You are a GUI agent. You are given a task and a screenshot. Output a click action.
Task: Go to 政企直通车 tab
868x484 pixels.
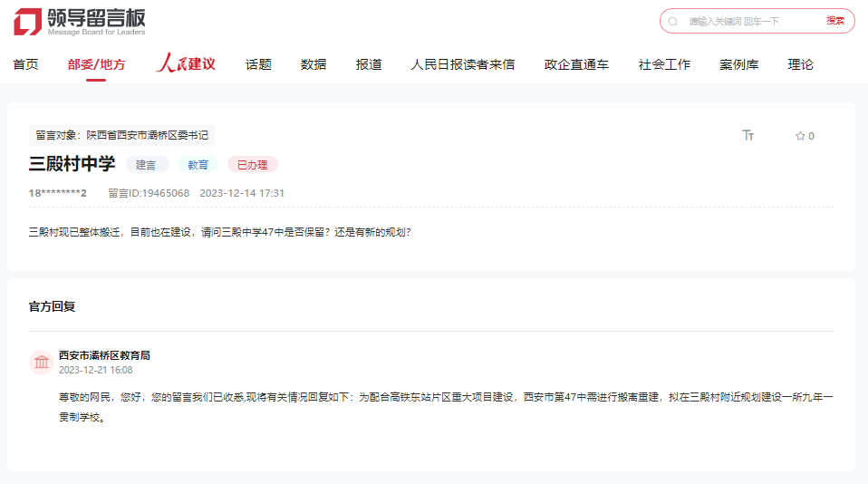[x=576, y=64]
